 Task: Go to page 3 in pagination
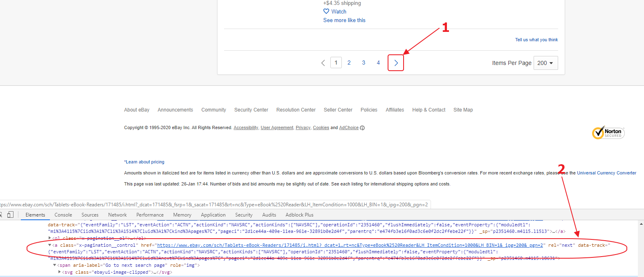click(x=364, y=63)
